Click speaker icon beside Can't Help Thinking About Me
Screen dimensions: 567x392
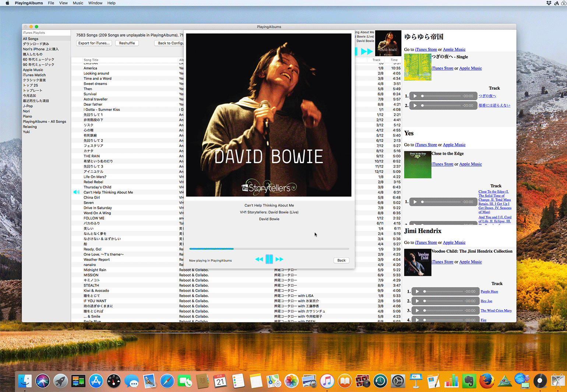point(77,192)
